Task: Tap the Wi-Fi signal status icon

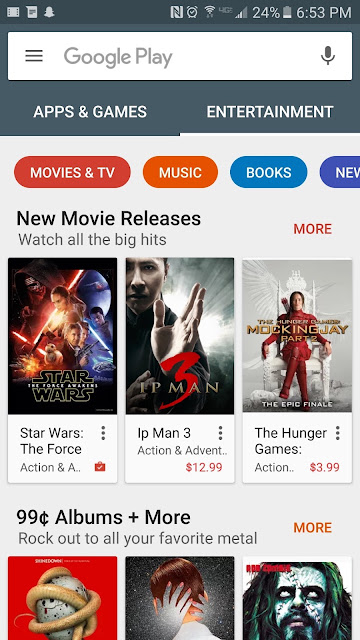Action: click(x=210, y=12)
